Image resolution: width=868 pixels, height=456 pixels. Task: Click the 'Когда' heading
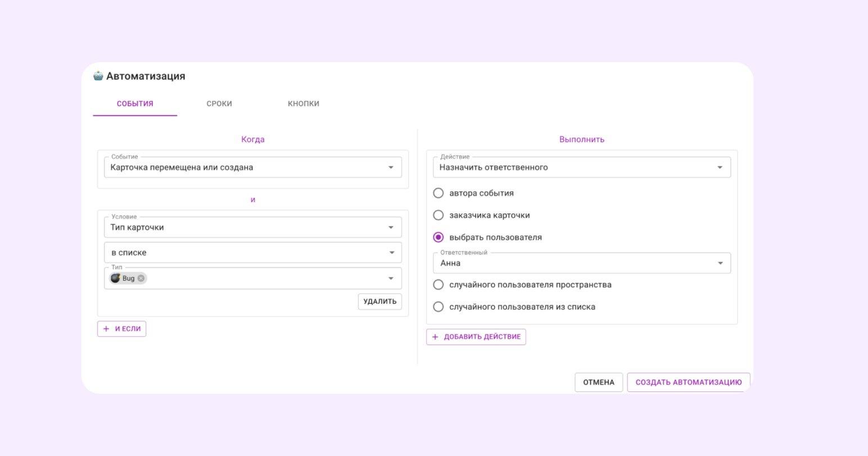(253, 140)
